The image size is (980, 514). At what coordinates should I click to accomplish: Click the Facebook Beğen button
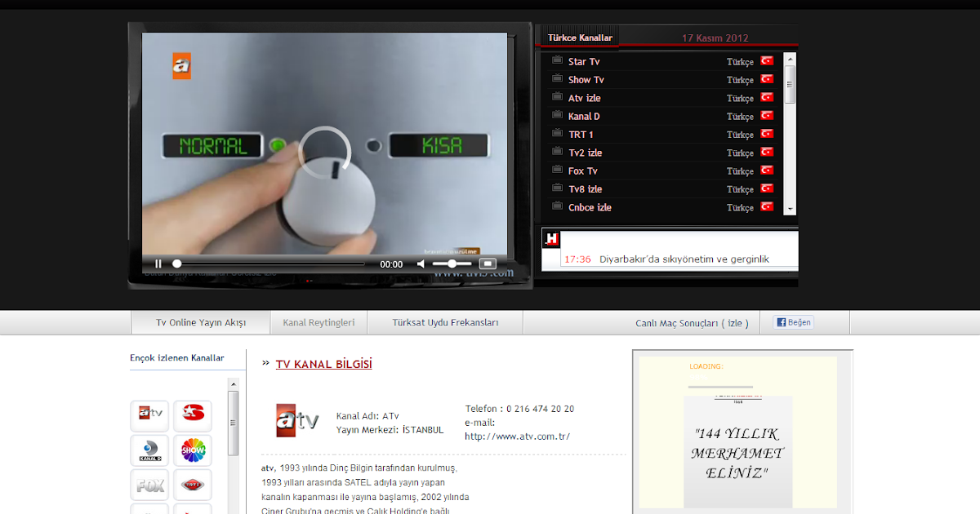794,322
